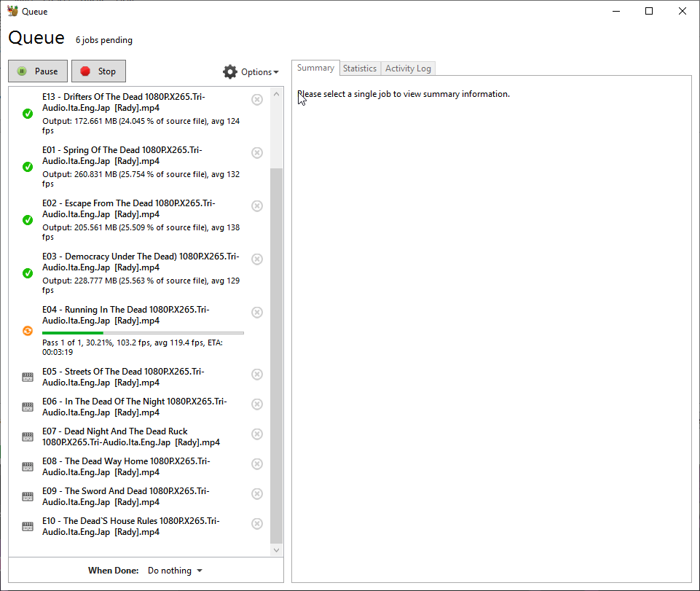Click the waiting film icon for E06
This screenshot has width=700, height=591.
(28, 407)
